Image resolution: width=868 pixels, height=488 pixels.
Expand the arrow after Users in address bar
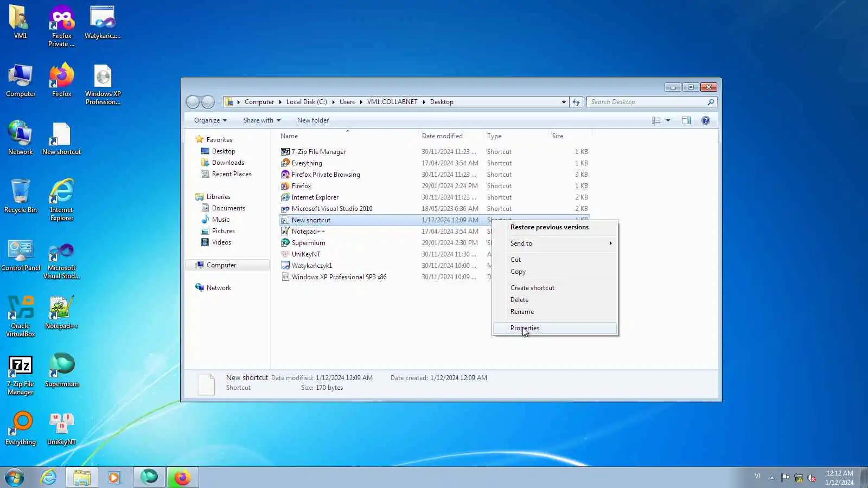click(x=361, y=102)
